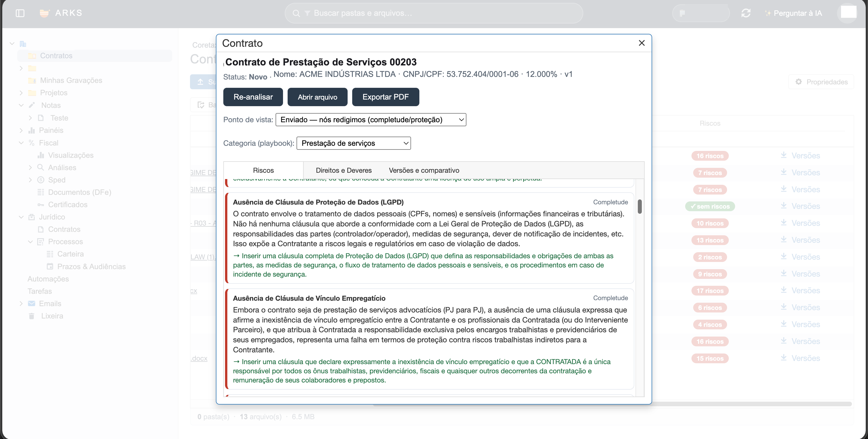Viewport: 868px width, 439px height.
Task: Open Ponto de vista dropdown
Action: [x=371, y=120]
